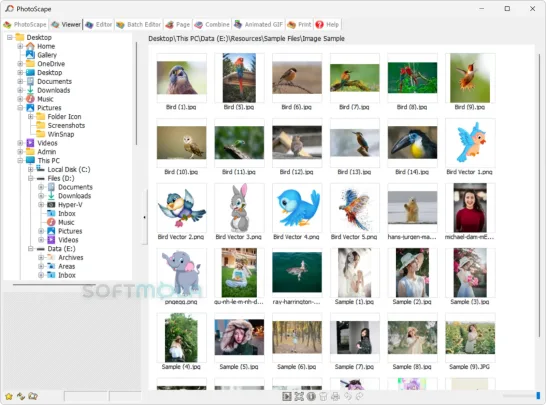Image resolution: width=546 pixels, height=405 pixels.
Task: Click the refresh folder icon next to the star
Action: [x=21, y=396]
